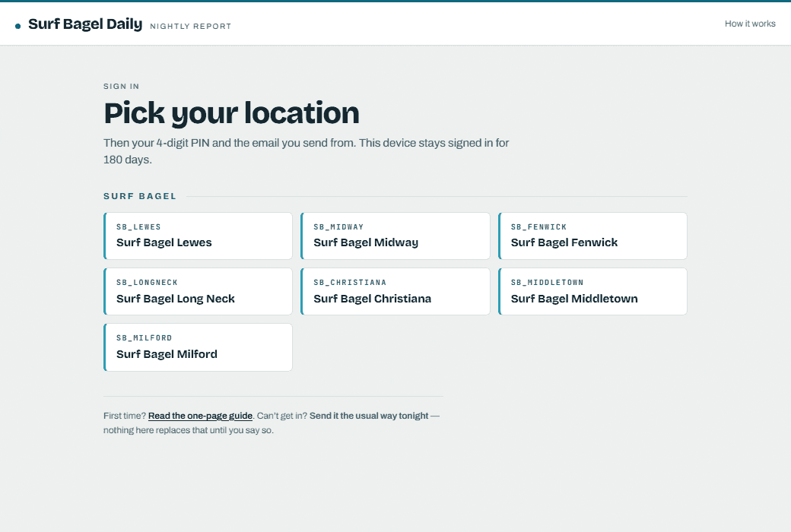791x532 pixels.
Task: Click the SIGN IN label above heading
Action: click(x=122, y=86)
